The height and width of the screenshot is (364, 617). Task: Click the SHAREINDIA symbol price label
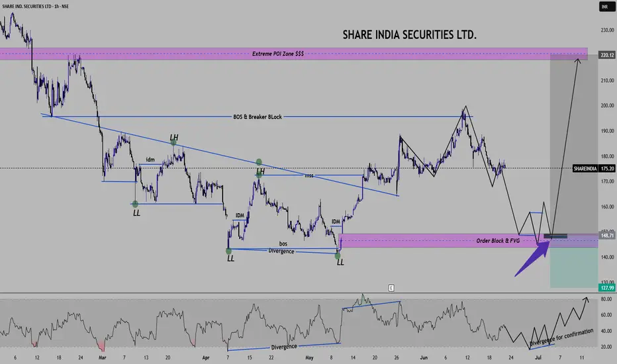click(585, 168)
